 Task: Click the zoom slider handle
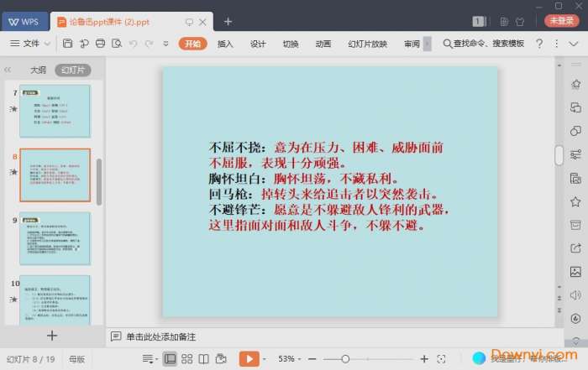[345, 359]
